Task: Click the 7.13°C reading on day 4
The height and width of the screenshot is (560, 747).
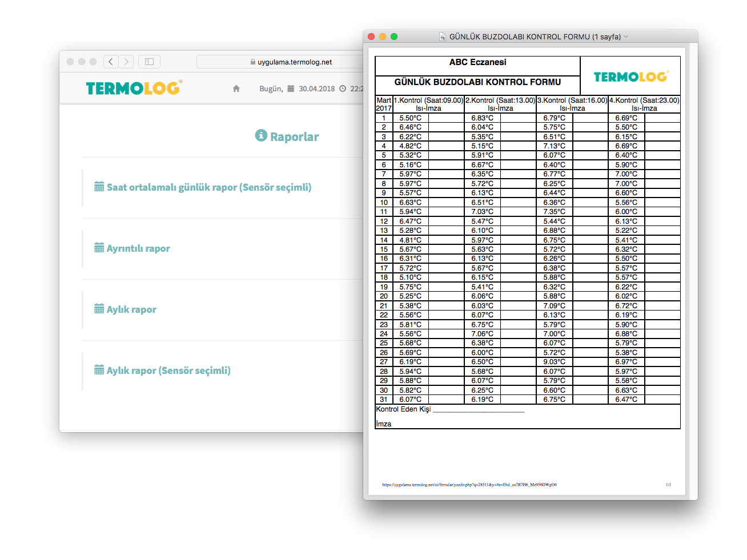Action: click(555, 146)
